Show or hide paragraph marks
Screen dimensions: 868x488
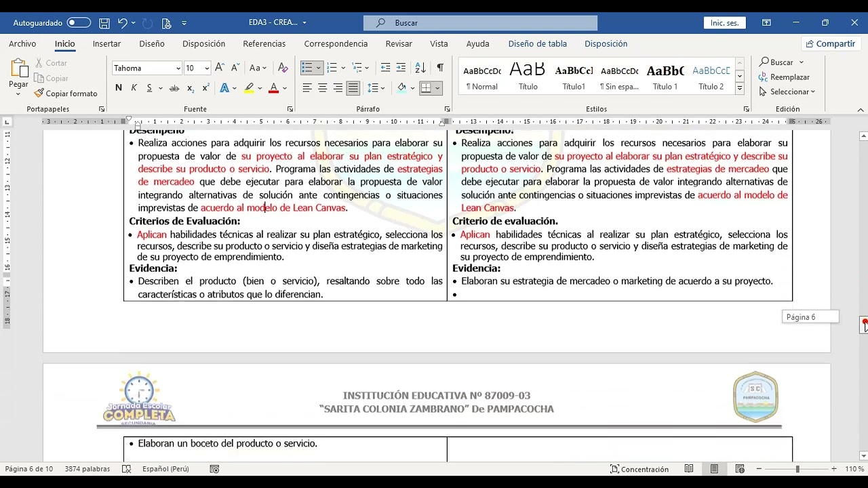(440, 68)
